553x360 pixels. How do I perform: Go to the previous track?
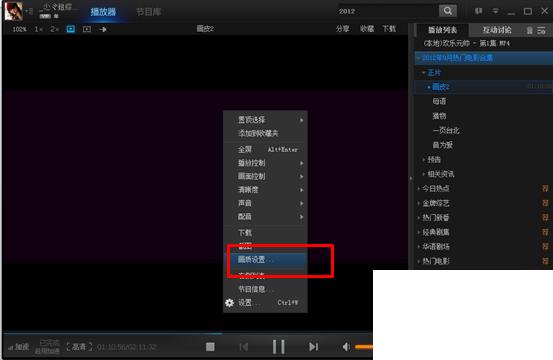[244, 347]
